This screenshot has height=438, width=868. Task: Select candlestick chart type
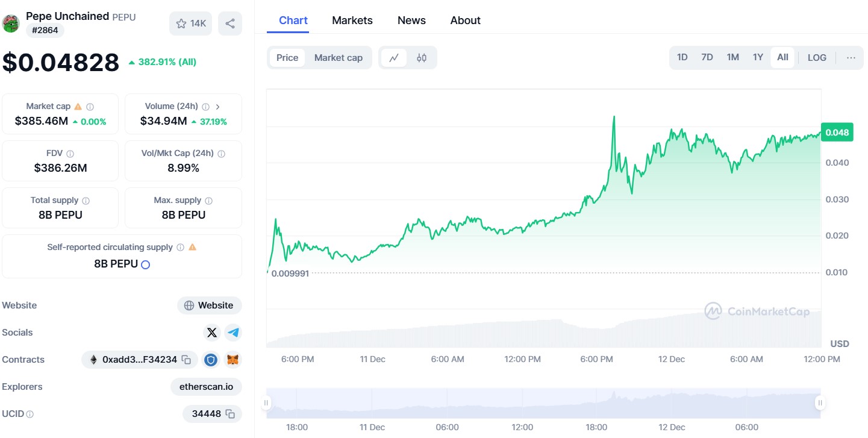[x=422, y=58]
